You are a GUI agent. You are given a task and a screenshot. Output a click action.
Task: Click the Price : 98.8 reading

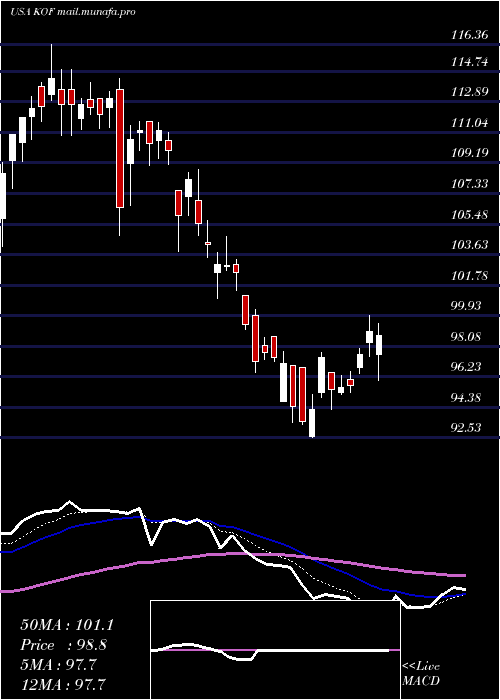click(x=63, y=645)
